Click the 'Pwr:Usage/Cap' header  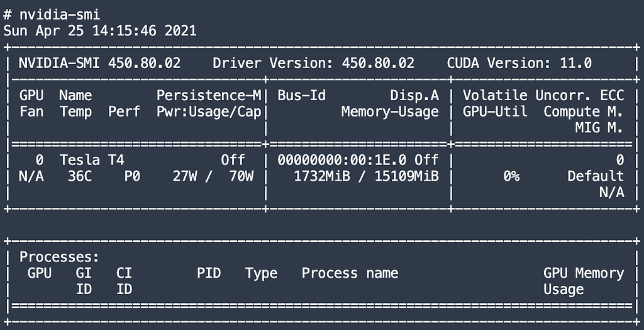[x=209, y=111]
